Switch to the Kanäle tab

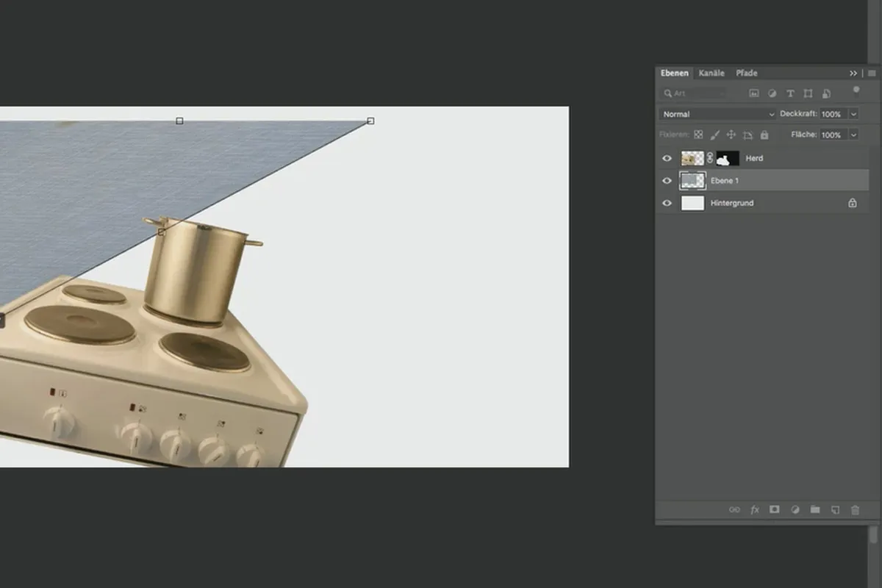pos(711,73)
